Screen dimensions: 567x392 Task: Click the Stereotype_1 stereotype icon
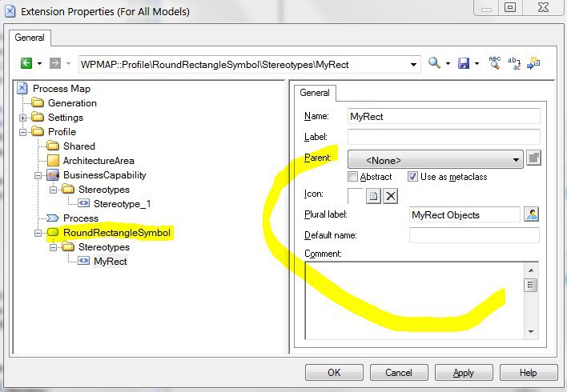83,203
